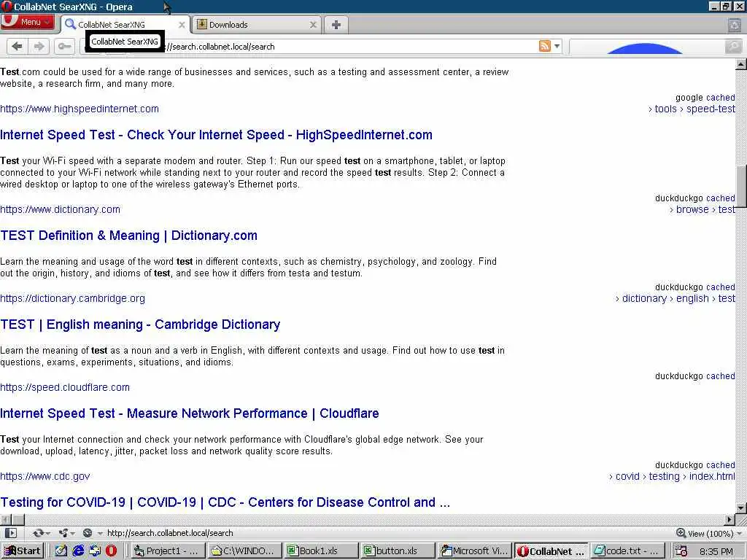This screenshot has width=747, height=560.
Task: Click the 8:35 PM system clock
Action: pyautogui.click(x=716, y=551)
